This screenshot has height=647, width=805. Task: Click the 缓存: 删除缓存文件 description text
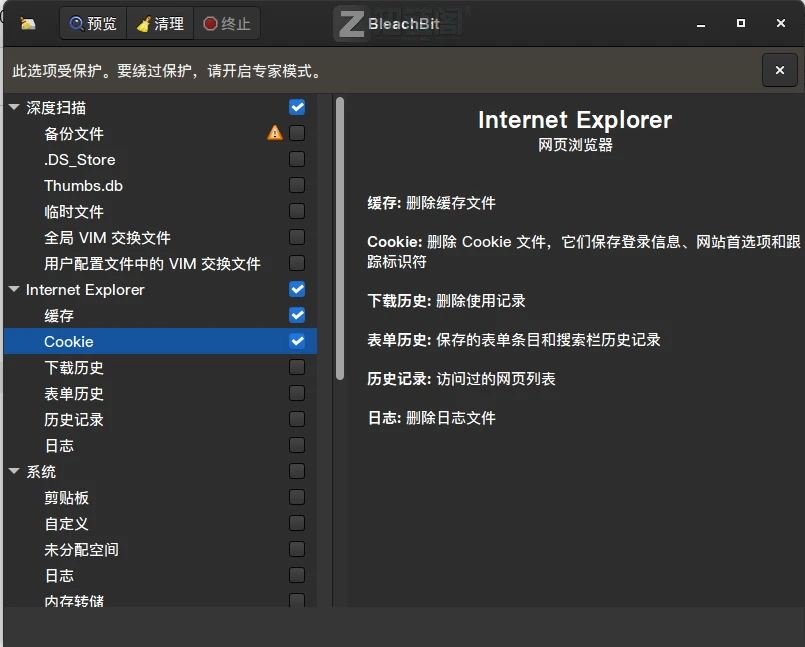431,203
